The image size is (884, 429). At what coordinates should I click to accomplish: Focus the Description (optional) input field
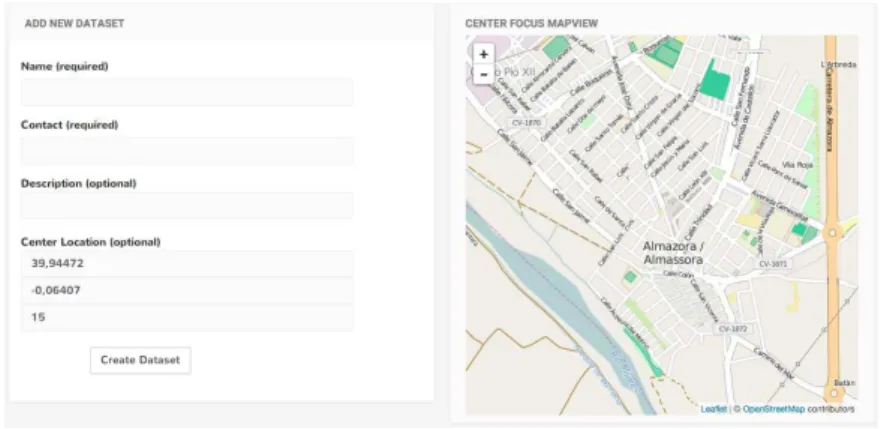187,206
